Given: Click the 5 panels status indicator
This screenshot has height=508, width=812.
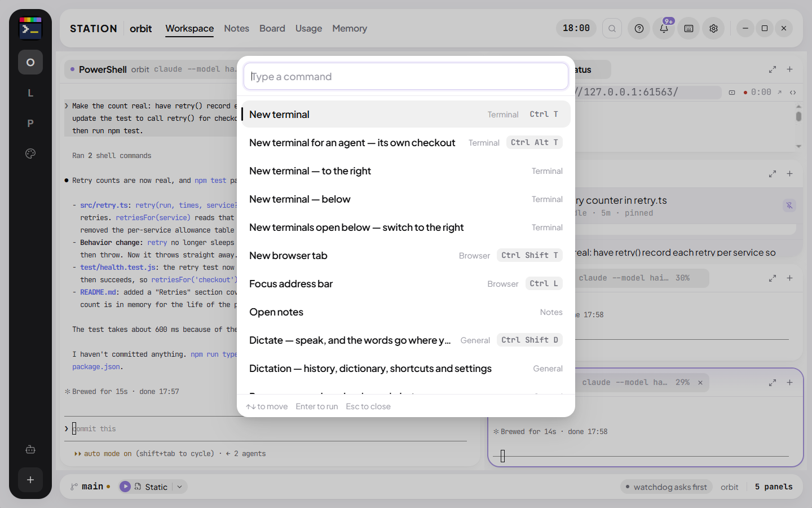Looking at the screenshot, I should click(774, 487).
